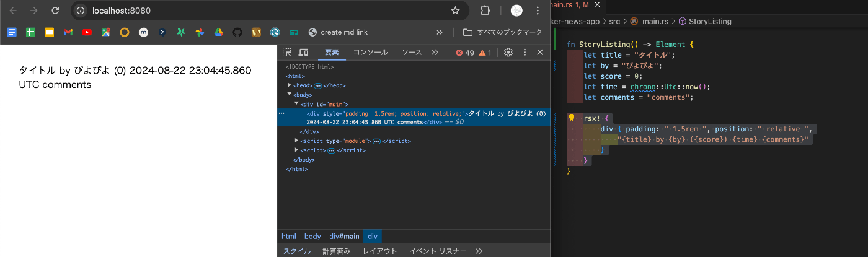Open the スタイル styles tab
868x257 pixels.
click(x=297, y=251)
